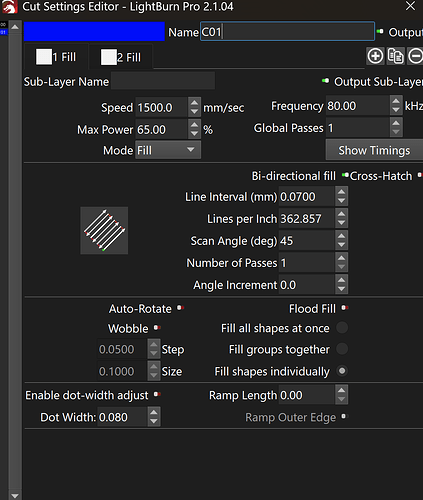Decrease Line Interval with down arrow
This screenshot has width=423, height=500.
point(341,201)
